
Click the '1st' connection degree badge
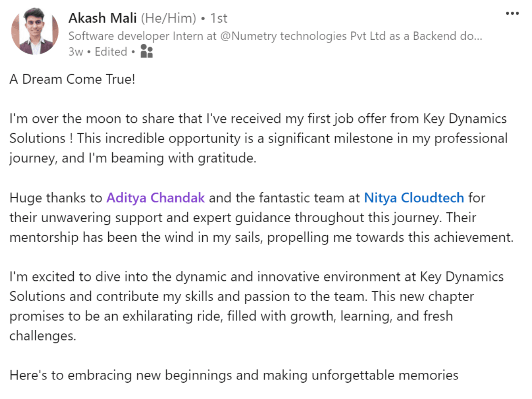219,18
